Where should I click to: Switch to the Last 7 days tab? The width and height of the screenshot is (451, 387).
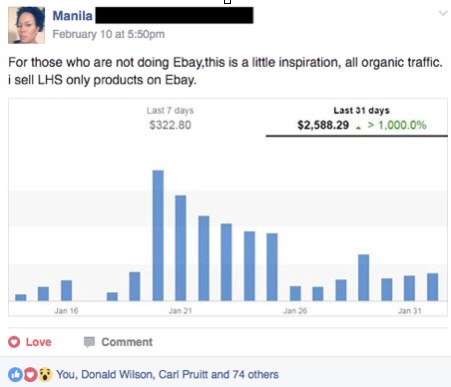click(x=170, y=118)
